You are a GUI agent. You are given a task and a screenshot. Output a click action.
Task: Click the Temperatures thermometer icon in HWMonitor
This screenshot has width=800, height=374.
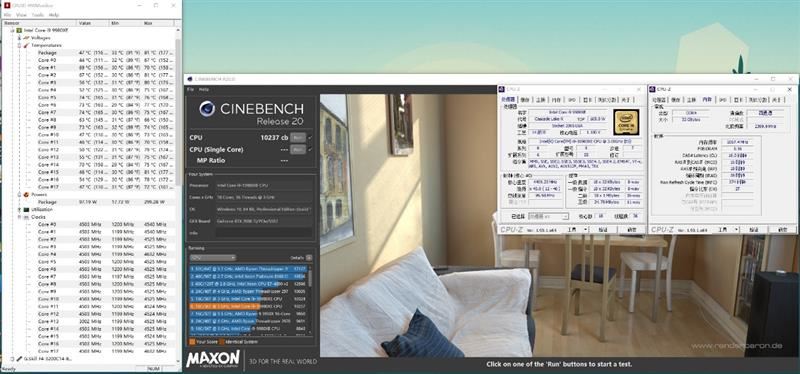coord(26,45)
